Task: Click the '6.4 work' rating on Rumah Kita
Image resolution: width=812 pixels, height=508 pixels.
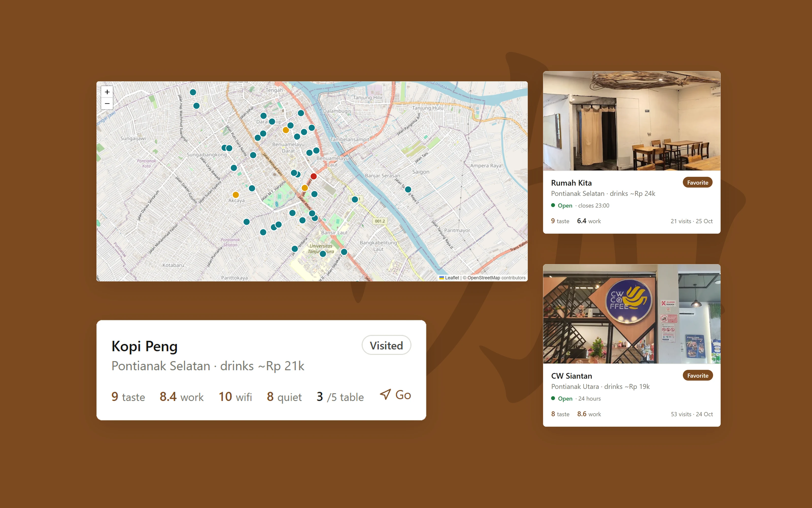Action: pos(589,221)
